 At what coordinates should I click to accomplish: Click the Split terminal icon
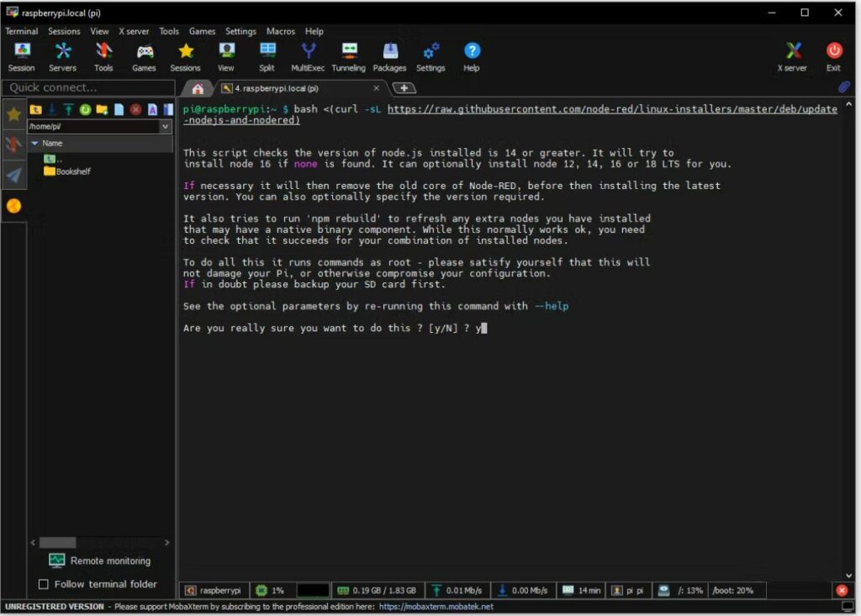[x=267, y=57]
